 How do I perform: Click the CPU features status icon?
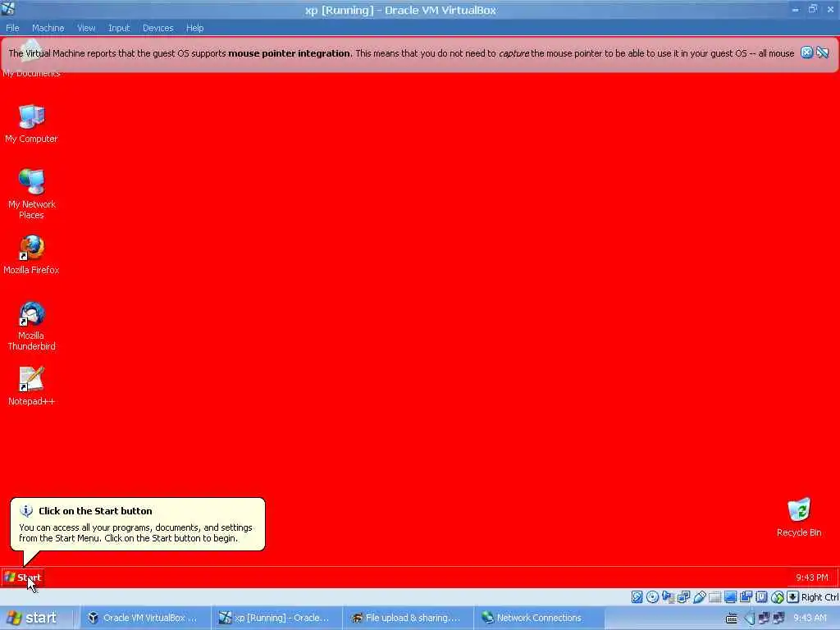pos(761,597)
